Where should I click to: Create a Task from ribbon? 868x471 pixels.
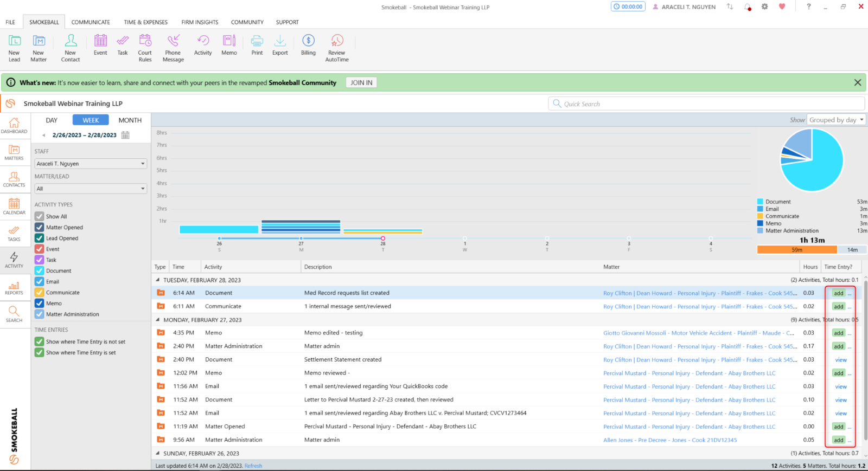pos(123,44)
